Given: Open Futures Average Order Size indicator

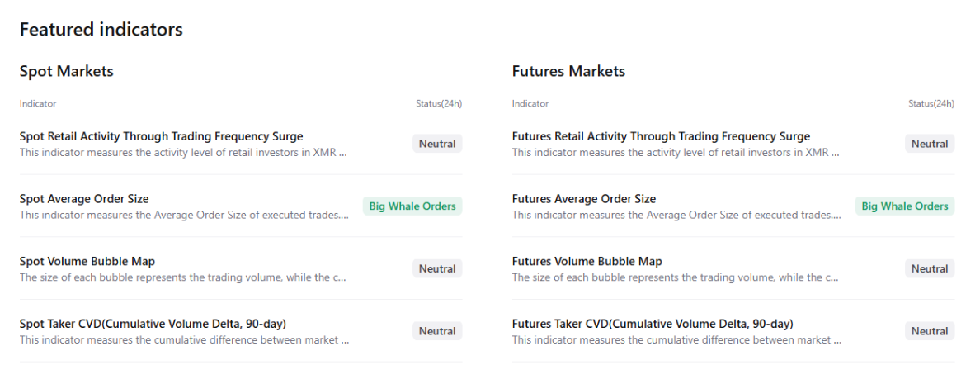Looking at the screenshot, I should (584, 199).
